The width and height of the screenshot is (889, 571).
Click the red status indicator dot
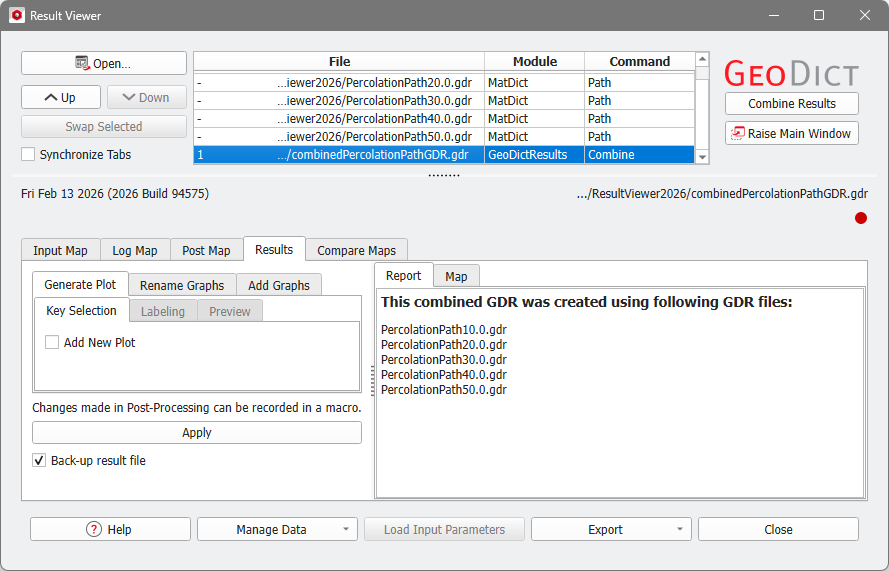pyautogui.click(x=861, y=218)
